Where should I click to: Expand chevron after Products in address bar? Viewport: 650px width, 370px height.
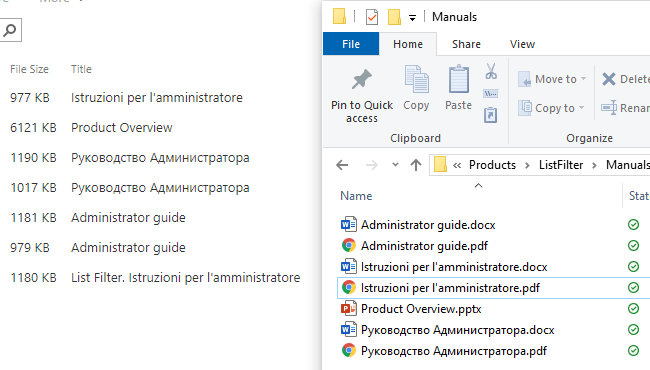coord(527,165)
